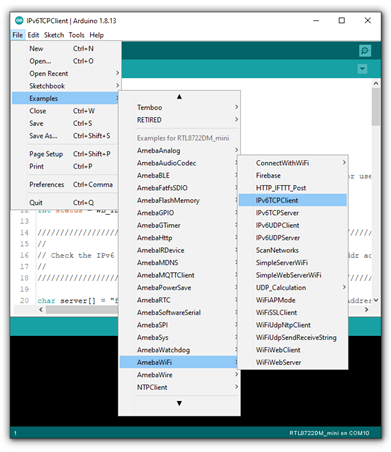Open the Sketch menu

point(54,35)
